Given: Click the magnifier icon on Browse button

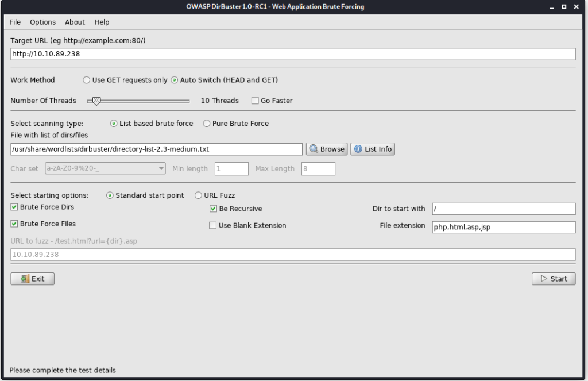Looking at the screenshot, I should pyautogui.click(x=314, y=149).
